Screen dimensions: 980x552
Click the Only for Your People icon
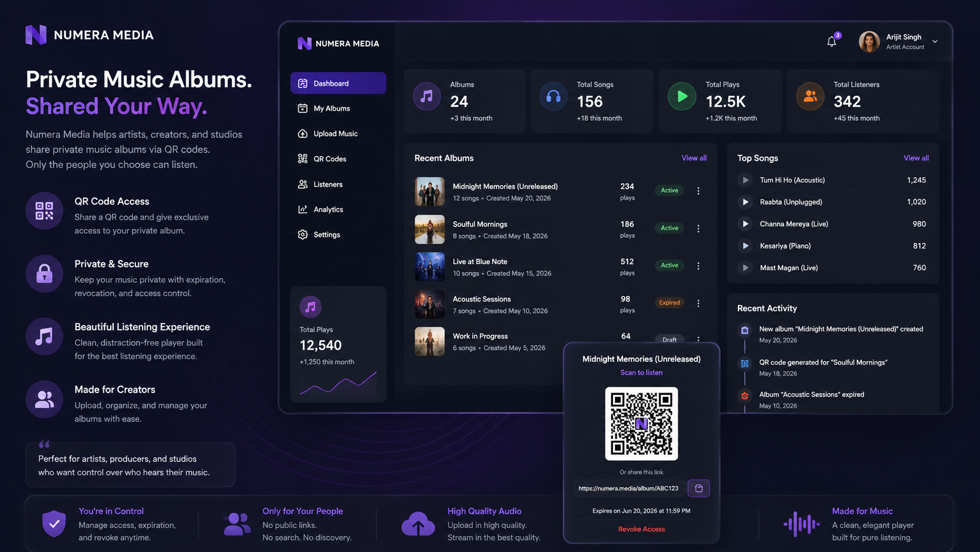click(x=237, y=524)
